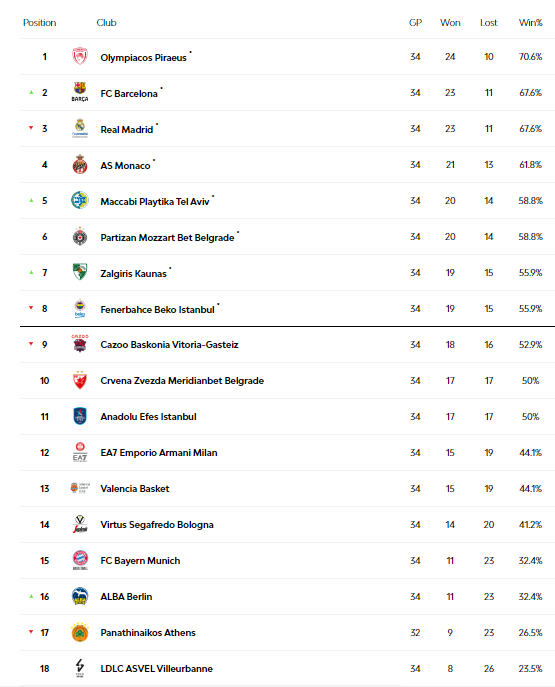The height and width of the screenshot is (687, 555).
Task: Open the EA7 Emporio Armani Milan link
Action: pos(159,453)
